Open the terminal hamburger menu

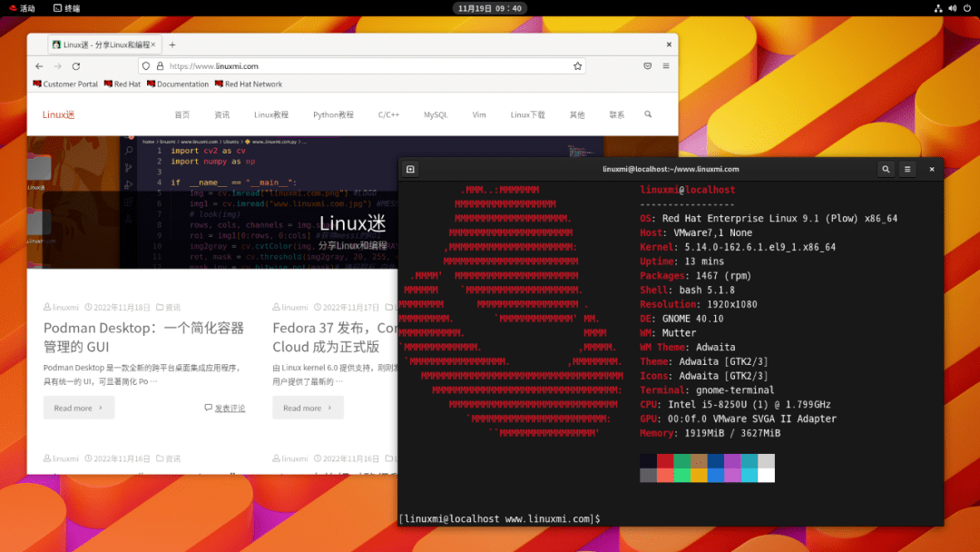pyautogui.click(x=906, y=169)
